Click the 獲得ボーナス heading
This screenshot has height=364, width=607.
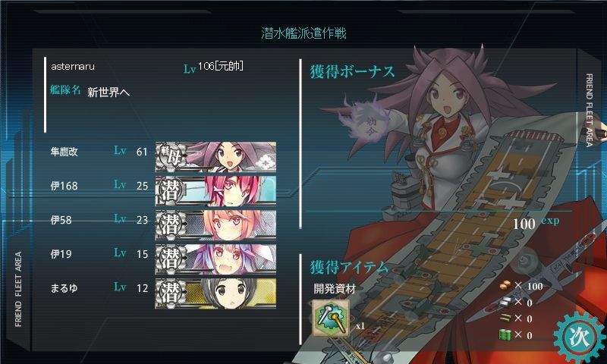pyautogui.click(x=352, y=72)
